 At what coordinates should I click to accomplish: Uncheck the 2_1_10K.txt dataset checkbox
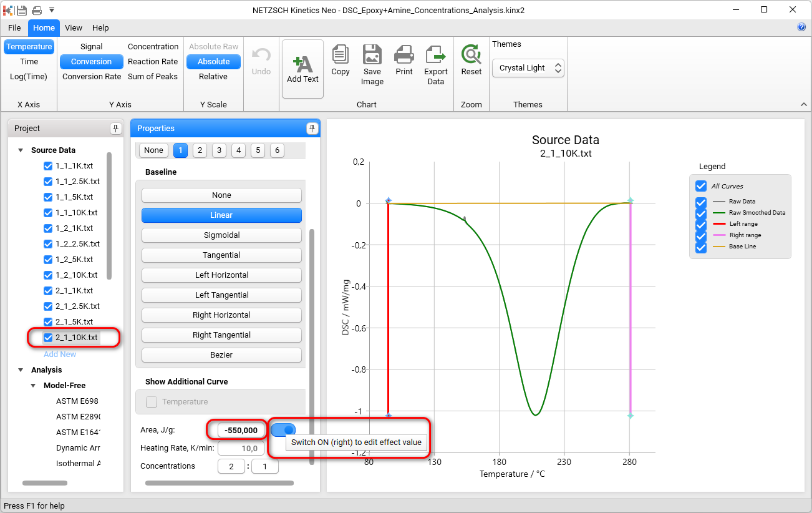[x=48, y=337]
